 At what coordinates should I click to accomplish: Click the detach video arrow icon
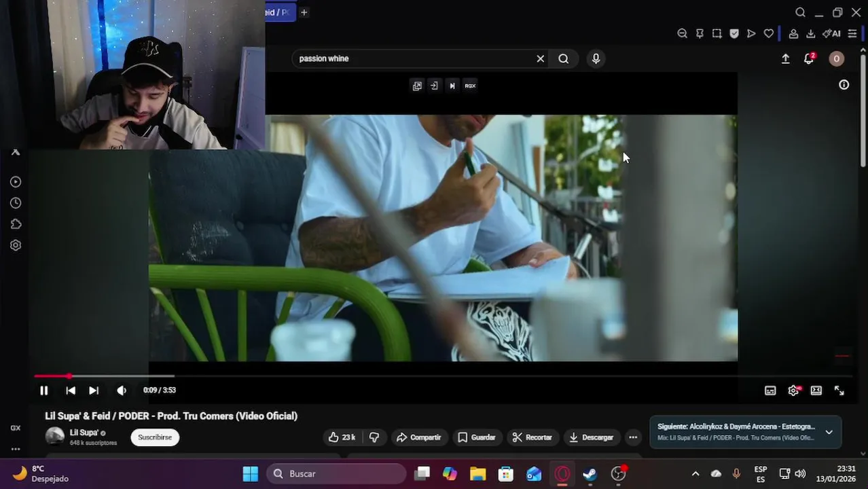click(434, 86)
